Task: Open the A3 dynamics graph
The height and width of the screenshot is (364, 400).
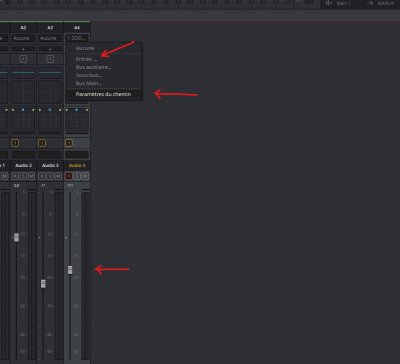Action: [x=50, y=92]
